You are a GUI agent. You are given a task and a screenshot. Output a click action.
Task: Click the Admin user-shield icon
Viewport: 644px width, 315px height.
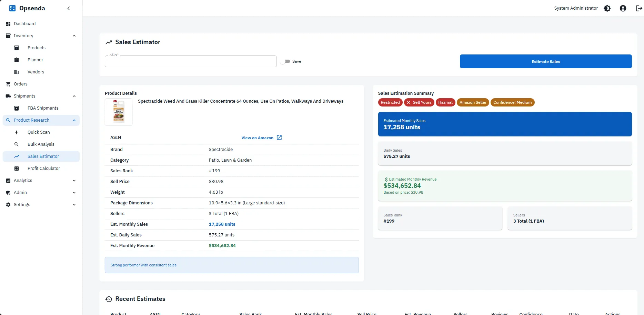[8, 193]
